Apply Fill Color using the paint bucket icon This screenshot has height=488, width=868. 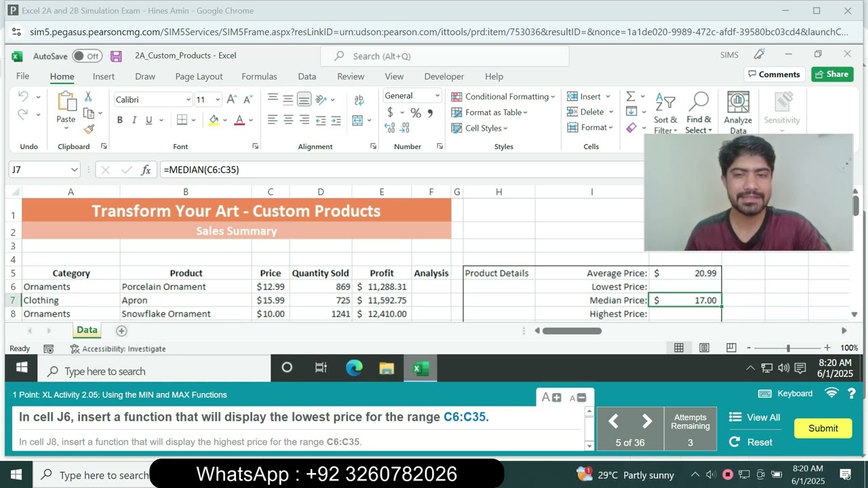coord(214,120)
